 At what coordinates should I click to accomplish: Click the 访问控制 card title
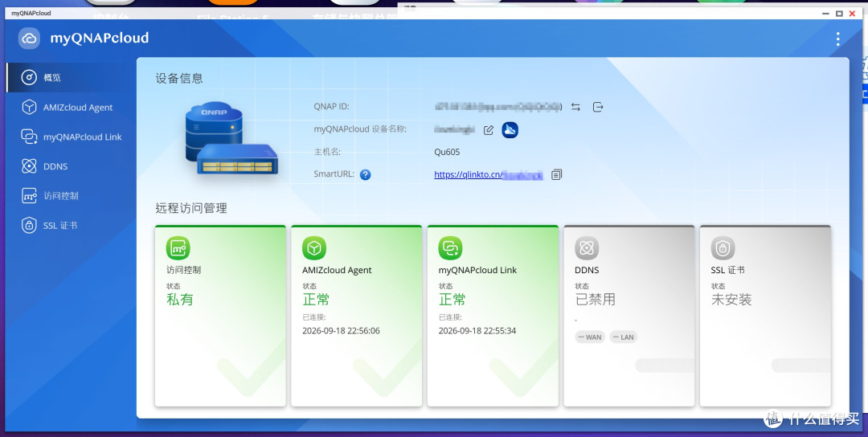point(183,271)
